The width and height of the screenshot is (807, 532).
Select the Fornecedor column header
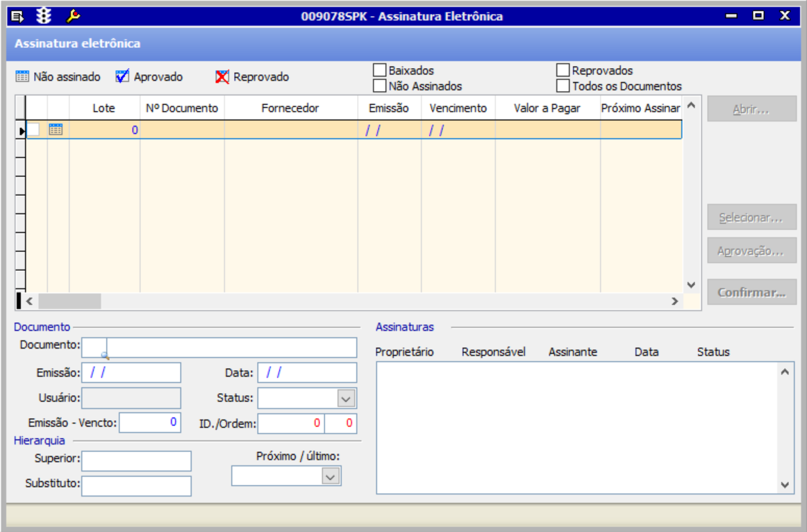coord(290,108)
